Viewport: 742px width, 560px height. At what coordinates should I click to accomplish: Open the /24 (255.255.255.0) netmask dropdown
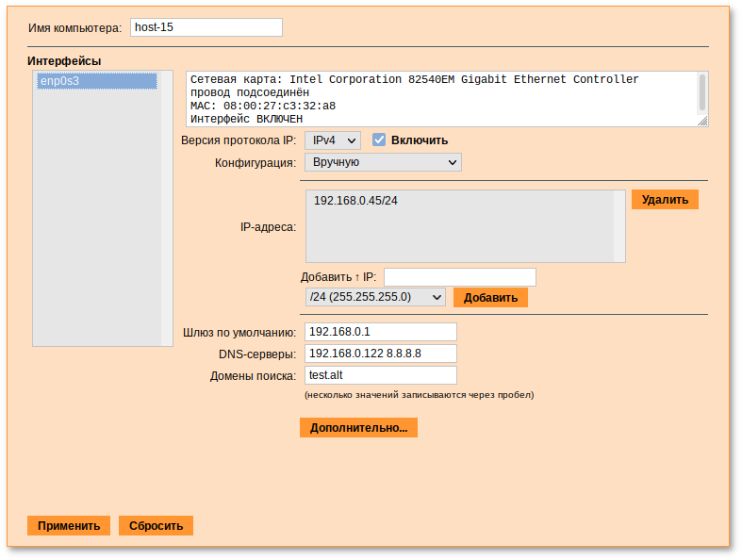[x=374, y=297]
